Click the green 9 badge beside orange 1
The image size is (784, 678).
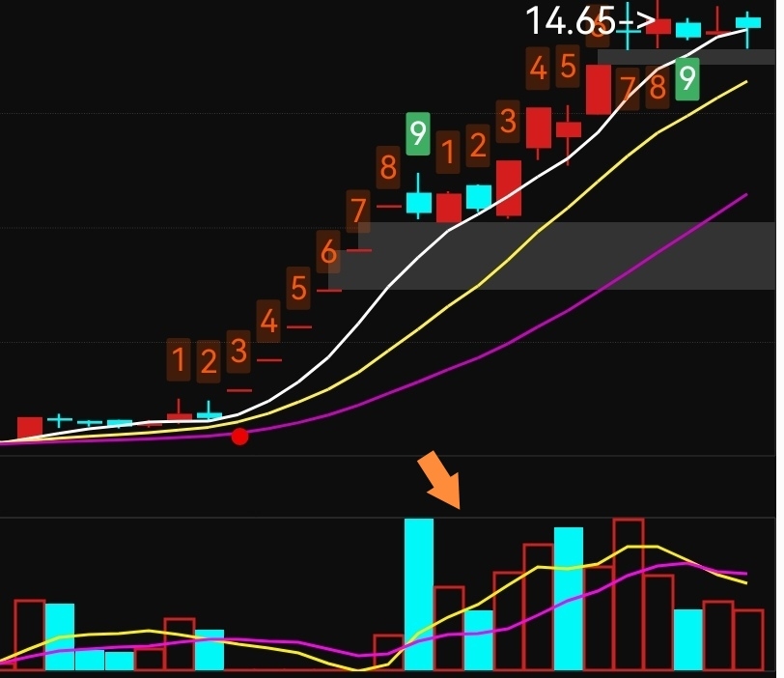click(418, 133)
